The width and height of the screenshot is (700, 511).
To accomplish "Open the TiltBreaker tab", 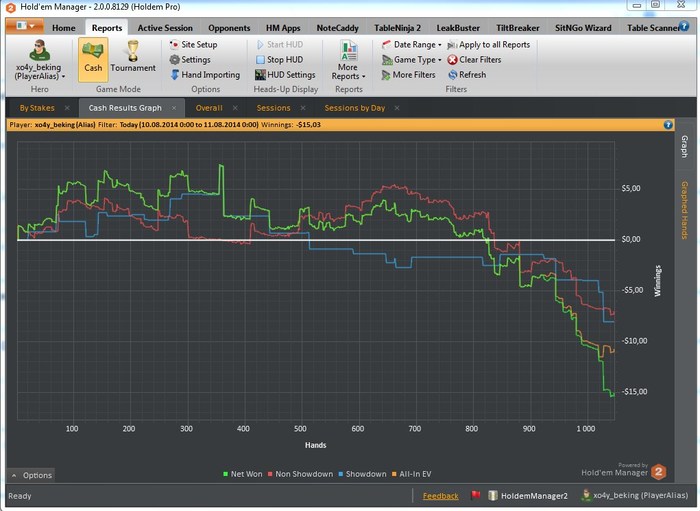I will click(x=517, y=28).
